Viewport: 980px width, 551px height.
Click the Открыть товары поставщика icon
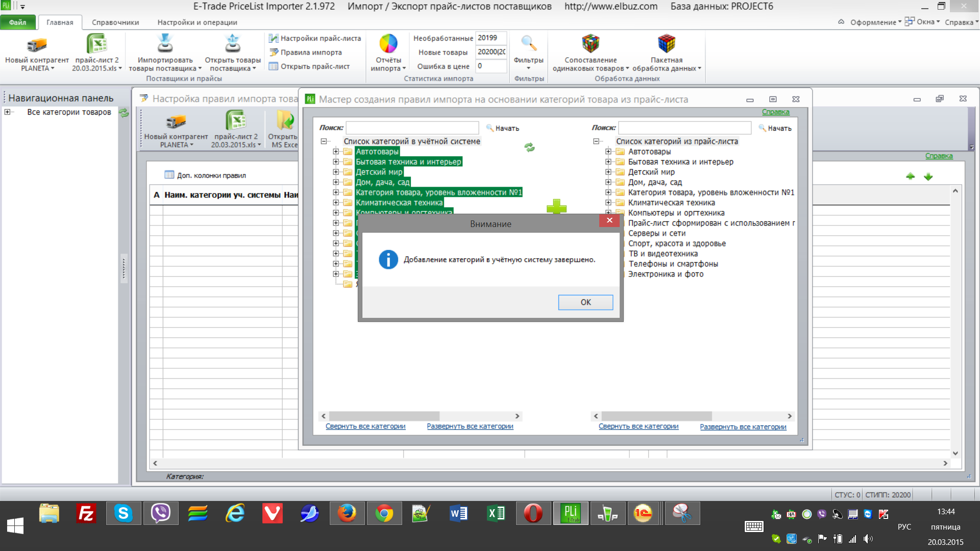233,44
